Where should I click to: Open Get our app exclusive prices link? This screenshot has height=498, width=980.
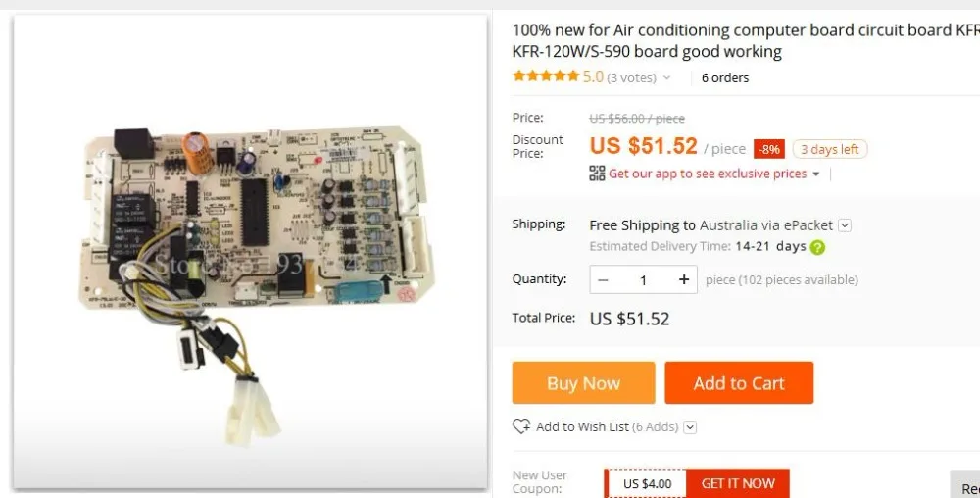click(707, 174)
